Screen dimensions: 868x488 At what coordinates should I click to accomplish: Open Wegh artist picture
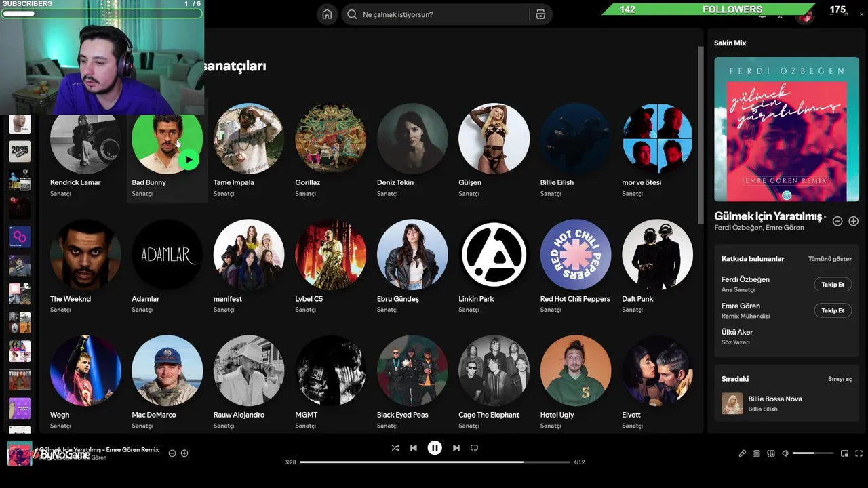(x=85, y=371)
